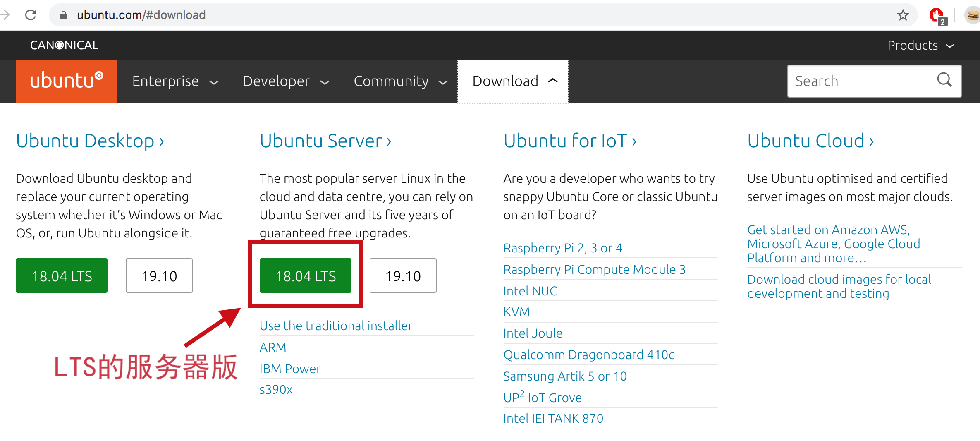Click the orange Ubuntu logo
The width and height of the screenshot is (980, 441).
point(67,81)
